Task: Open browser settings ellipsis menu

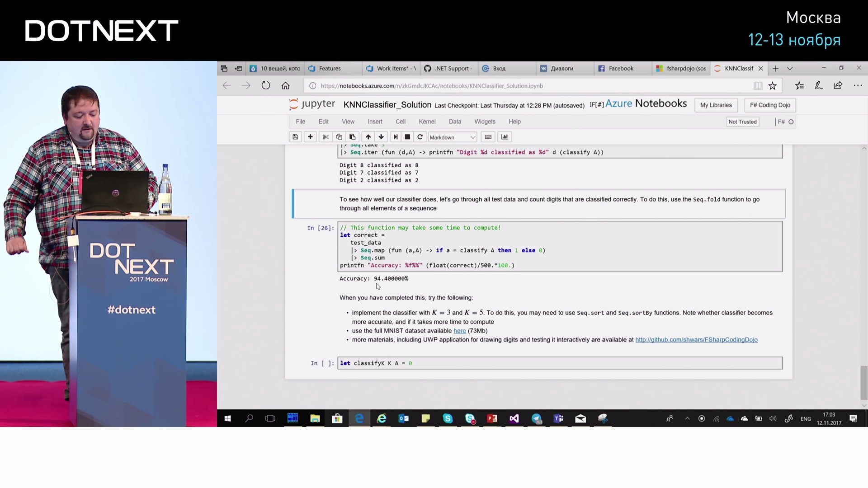Action: point(858,85)
